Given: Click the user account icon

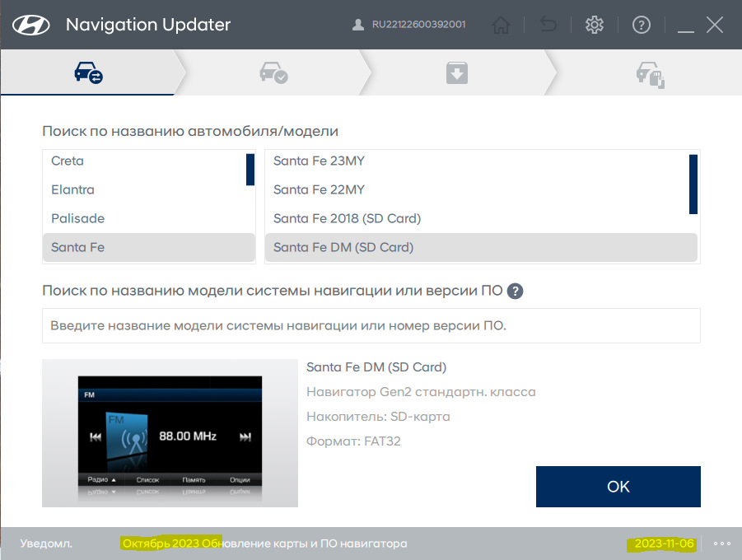Looking at the screenshot, I should [x=358, y=25].
